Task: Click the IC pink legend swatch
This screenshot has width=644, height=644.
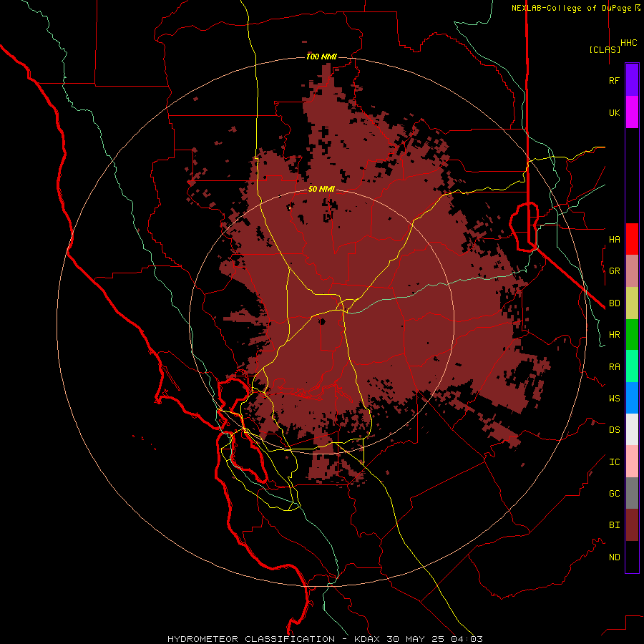Action: tap(632, 462)
